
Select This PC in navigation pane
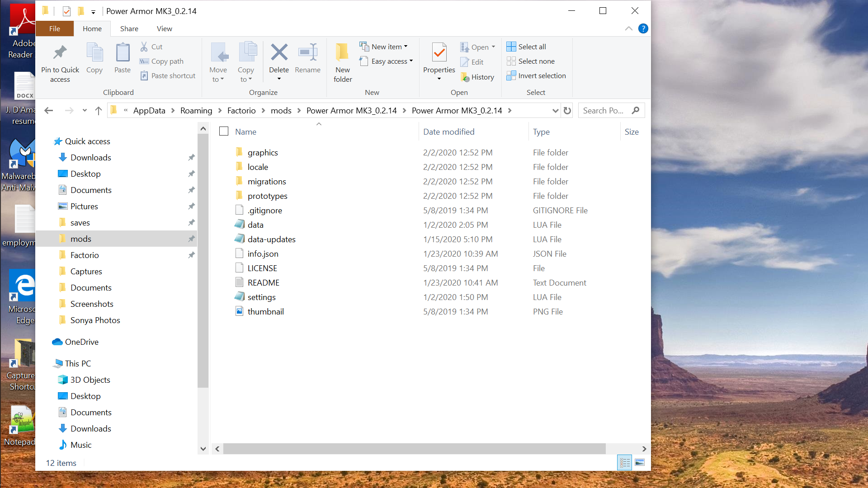77,363
